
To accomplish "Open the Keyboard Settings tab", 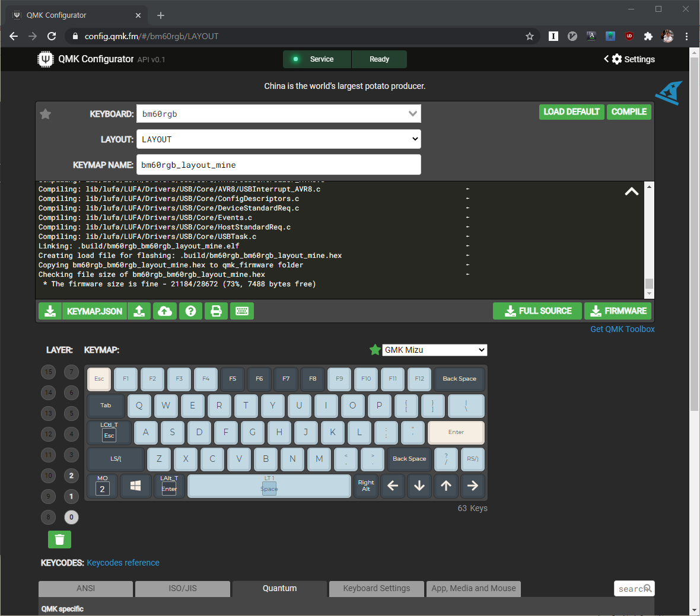I will tap(376, 588).
